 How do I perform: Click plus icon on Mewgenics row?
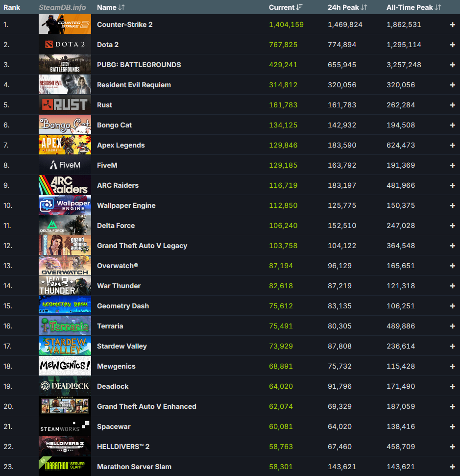pyautogui.click(x=453, y=366)
